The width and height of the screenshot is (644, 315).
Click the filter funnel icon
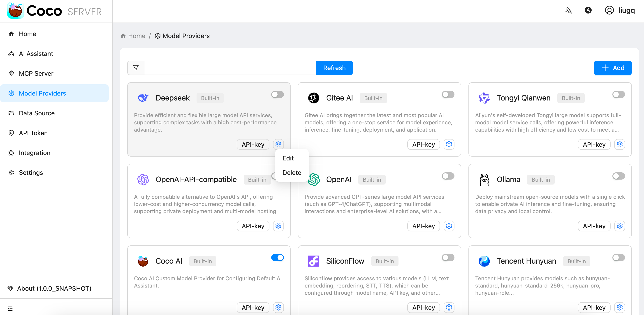click(136, 68)
